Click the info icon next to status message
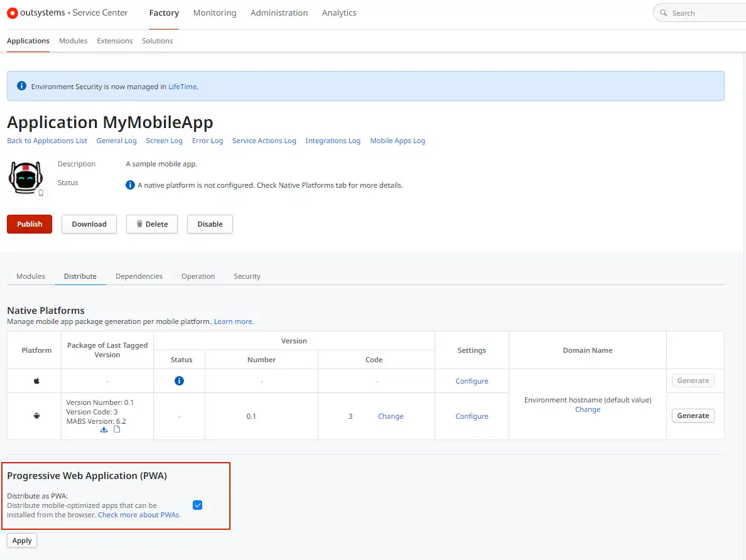Image resolution: width=746 pixels, height=560 pixels. click(x=130, y=185)
